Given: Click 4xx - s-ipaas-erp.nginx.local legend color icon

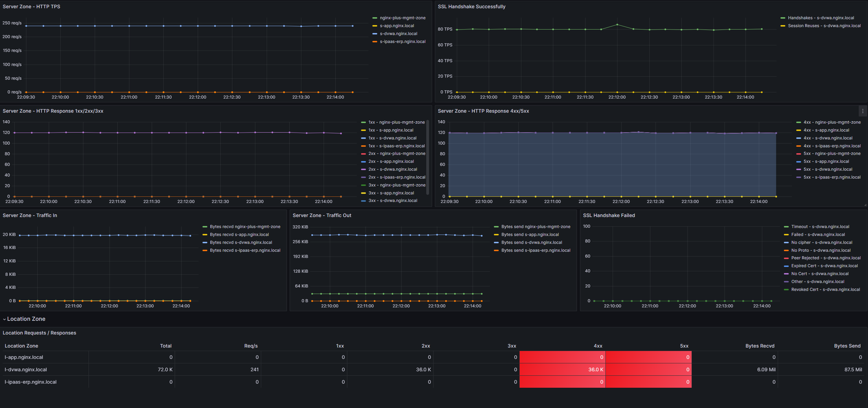Looking at the screenshot, I should click(x=798, y=146).
